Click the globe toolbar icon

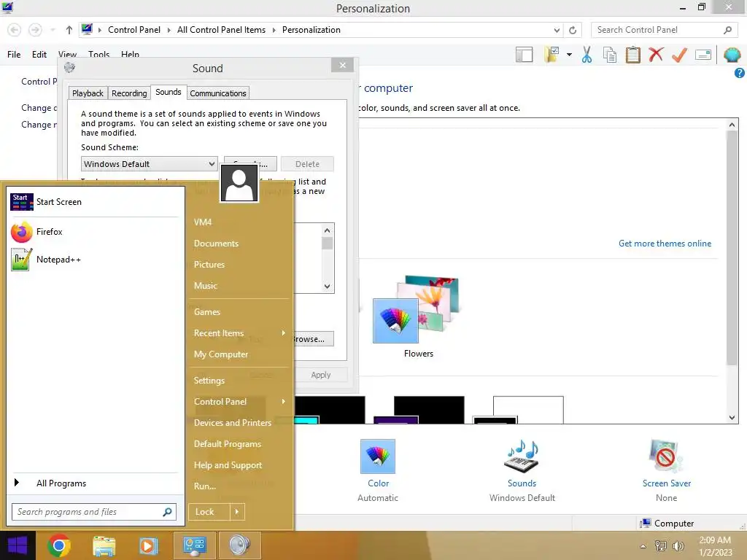(732, 55)
